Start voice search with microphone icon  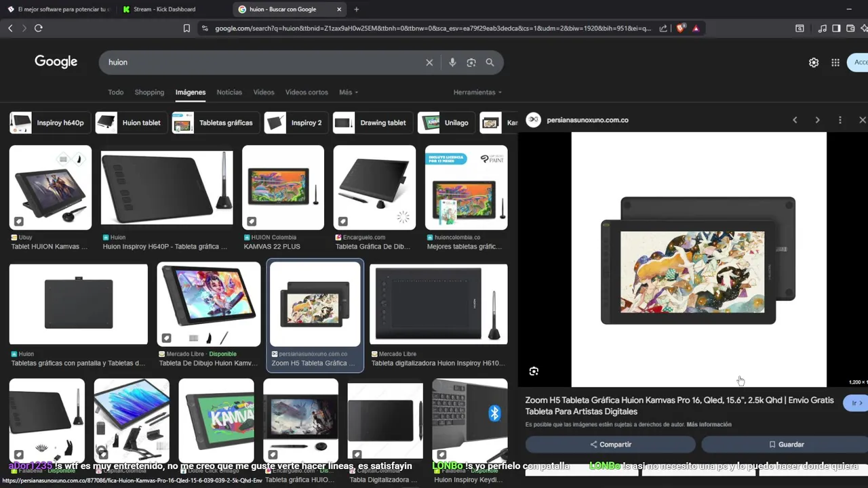[452, 62]
